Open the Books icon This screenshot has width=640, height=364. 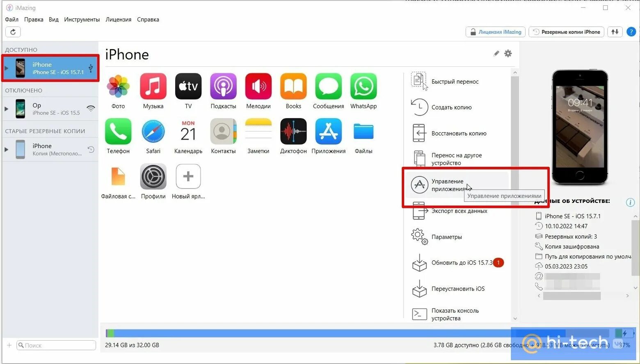tap(293, 86)
